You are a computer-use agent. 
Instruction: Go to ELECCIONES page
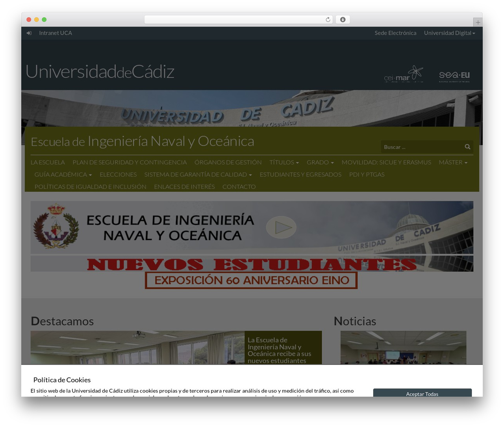[x=118, y=175]
